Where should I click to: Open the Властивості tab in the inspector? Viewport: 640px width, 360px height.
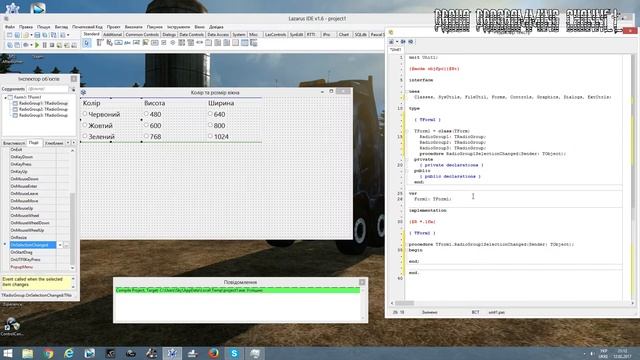point(14,143)
